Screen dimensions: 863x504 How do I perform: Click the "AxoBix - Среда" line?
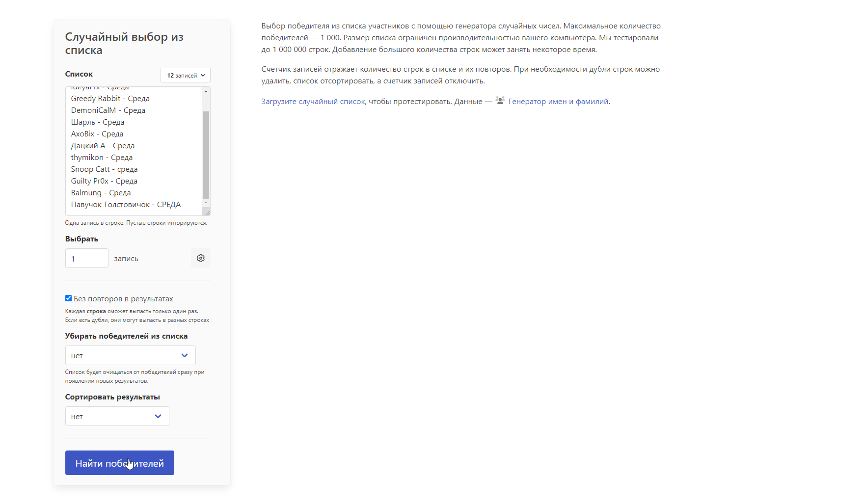[97, 134]
